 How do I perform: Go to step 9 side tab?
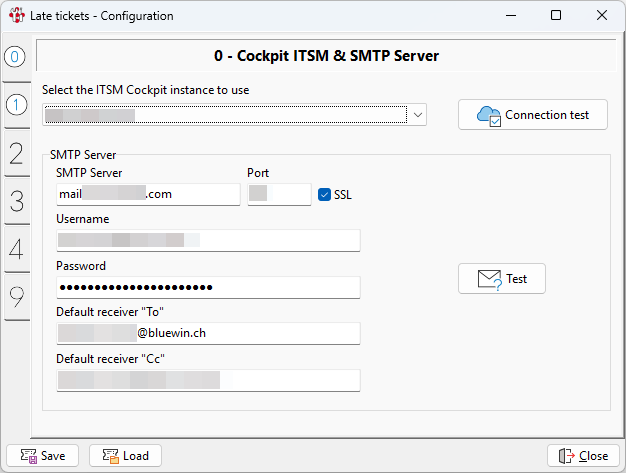tap(16, 297)
